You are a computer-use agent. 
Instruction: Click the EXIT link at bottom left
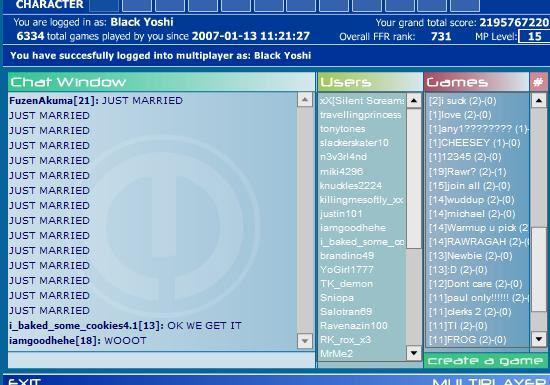(x=25, y=381)
